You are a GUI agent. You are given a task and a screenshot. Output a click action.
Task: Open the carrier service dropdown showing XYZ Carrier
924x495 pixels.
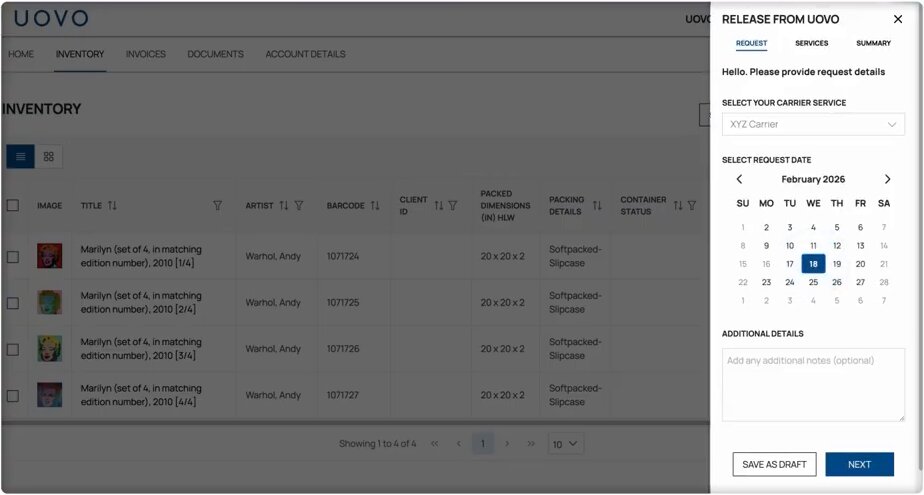813,124
